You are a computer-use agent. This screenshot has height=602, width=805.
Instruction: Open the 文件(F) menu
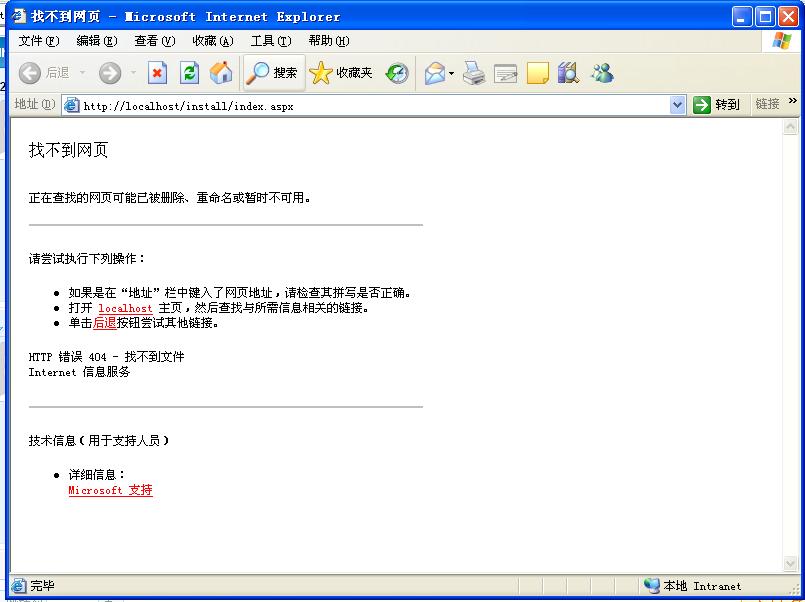39,41
